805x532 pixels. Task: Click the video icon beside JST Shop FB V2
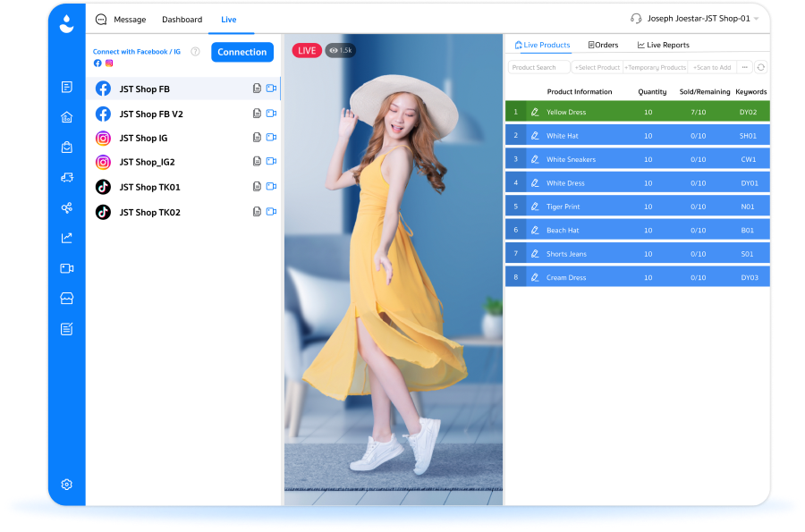tap(272, 114)
